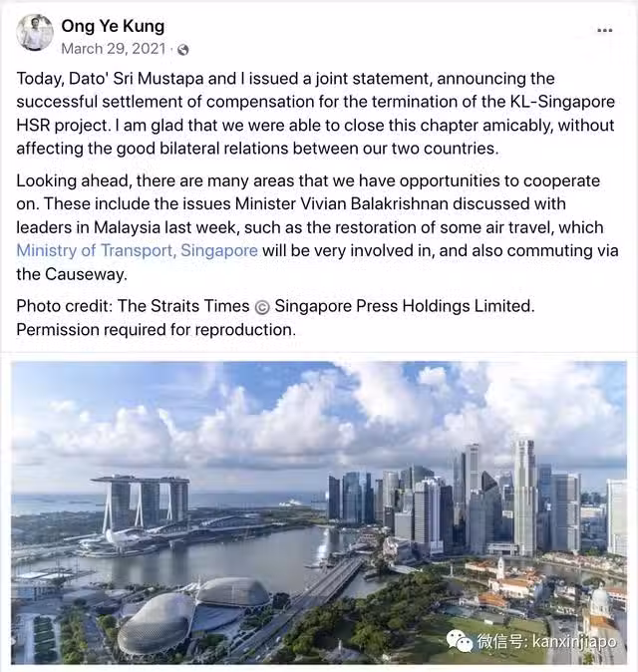Open the Singapore skyline photo
This screenshot has width=638, height=672.
319,512
